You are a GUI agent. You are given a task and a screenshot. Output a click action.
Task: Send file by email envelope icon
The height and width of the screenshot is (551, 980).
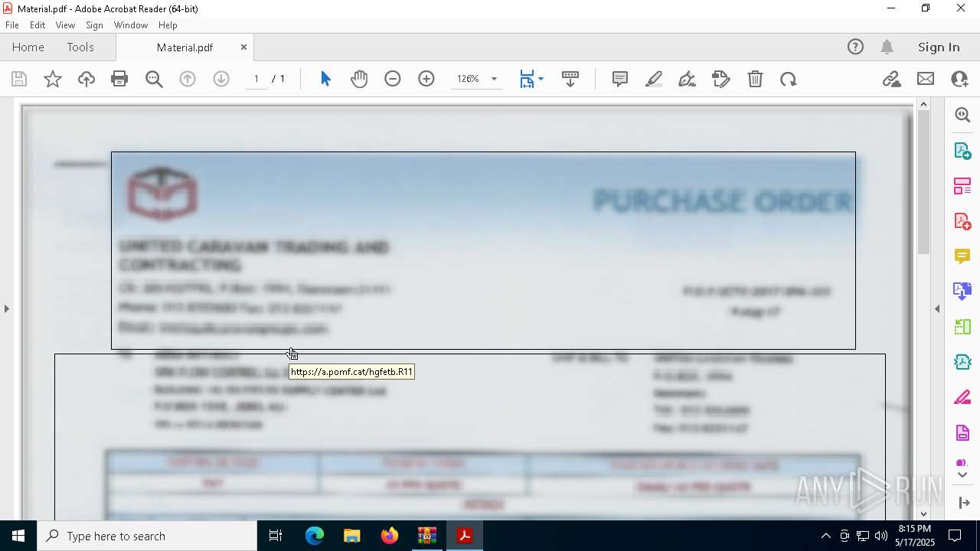point(926,79)
